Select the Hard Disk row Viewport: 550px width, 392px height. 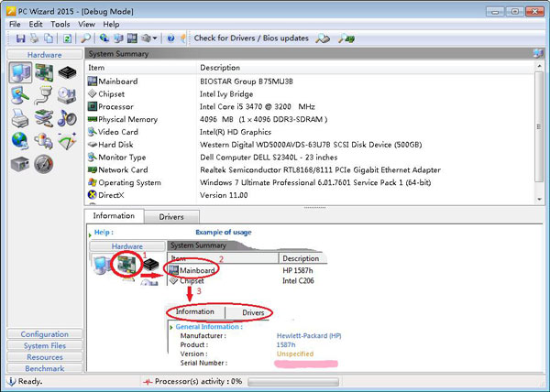pyautogui.click(x=310, y=145)
